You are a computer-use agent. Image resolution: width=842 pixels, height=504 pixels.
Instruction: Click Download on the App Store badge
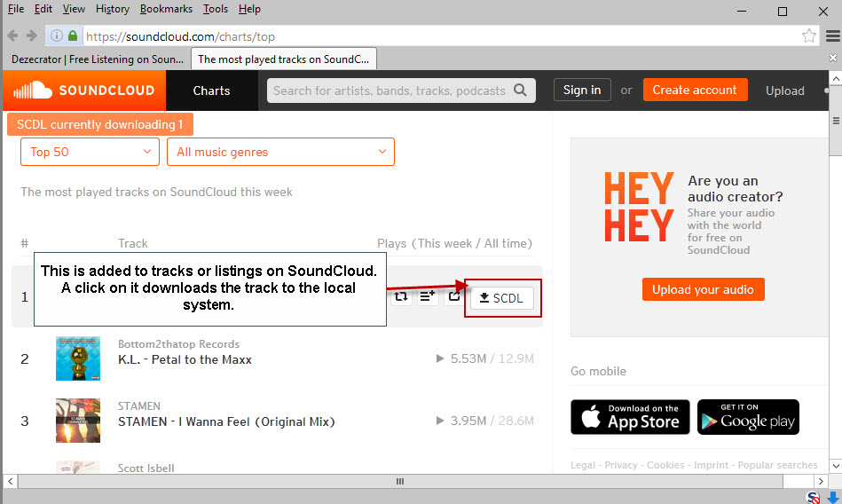pyautogui.click(x=630, y=417)
